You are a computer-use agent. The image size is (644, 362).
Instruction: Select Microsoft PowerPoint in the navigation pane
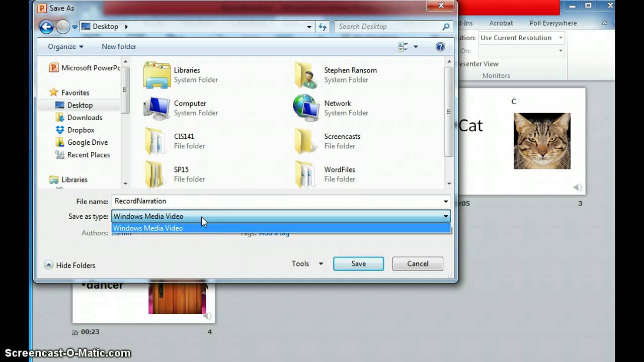coord(85,67)
